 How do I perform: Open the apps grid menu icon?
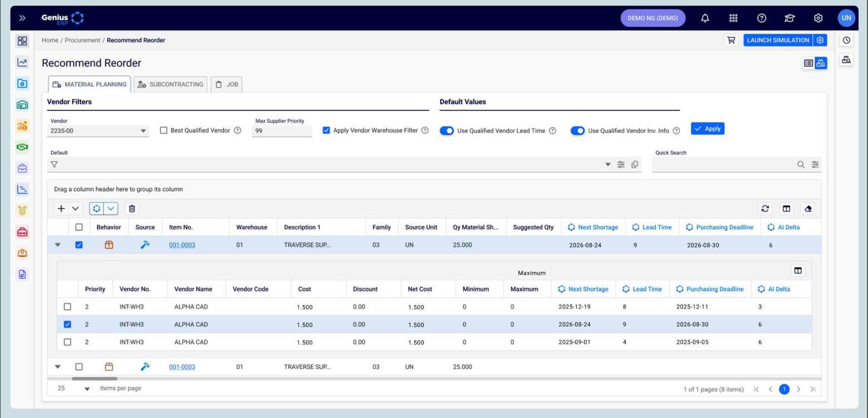tap(733, 18)
